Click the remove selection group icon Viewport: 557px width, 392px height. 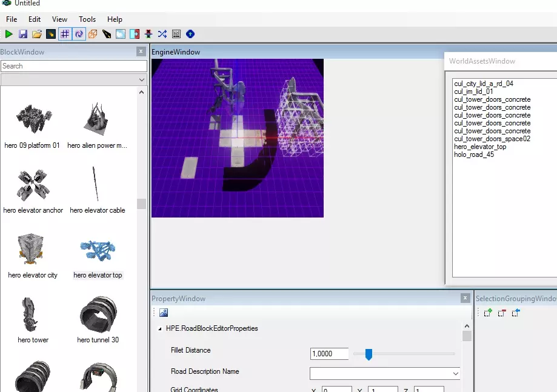pos(502,313)
